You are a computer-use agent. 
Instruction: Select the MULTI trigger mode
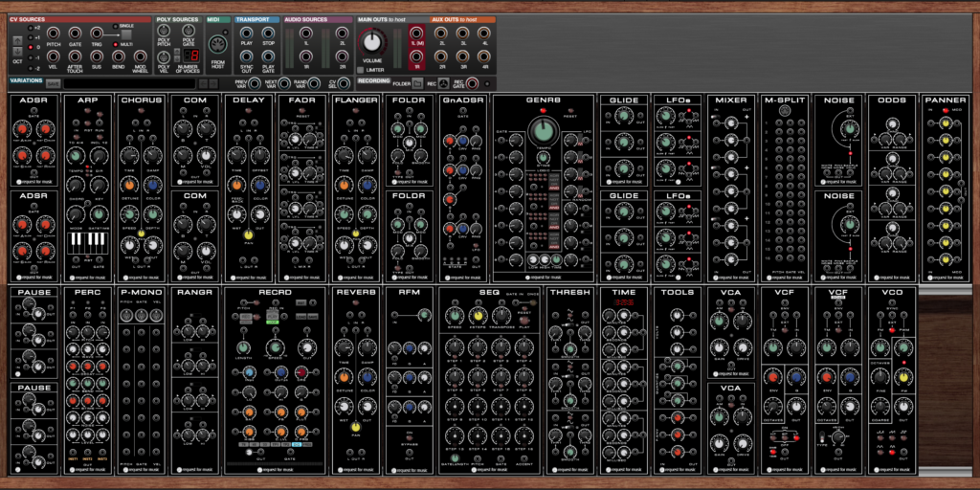point(115,44)
